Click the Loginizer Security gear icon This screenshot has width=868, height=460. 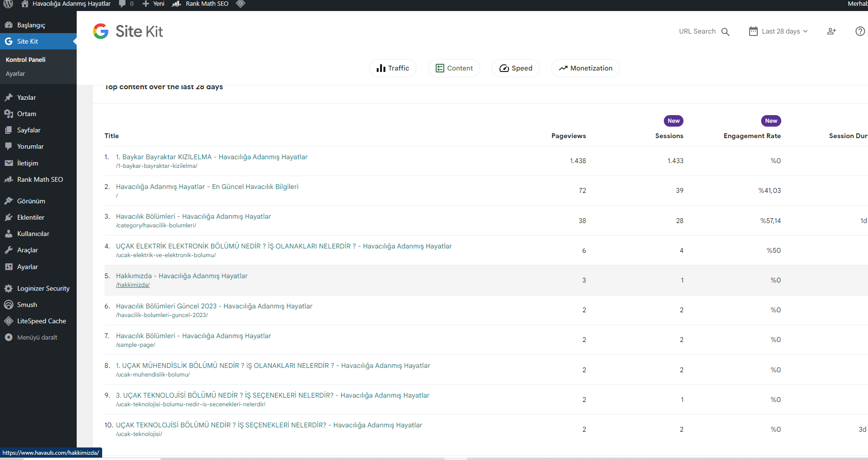pyautogui.click(x=9, y=288)
